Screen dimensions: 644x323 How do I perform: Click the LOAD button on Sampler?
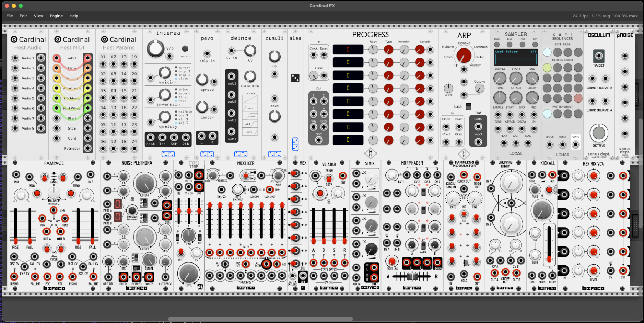(497, 45)
